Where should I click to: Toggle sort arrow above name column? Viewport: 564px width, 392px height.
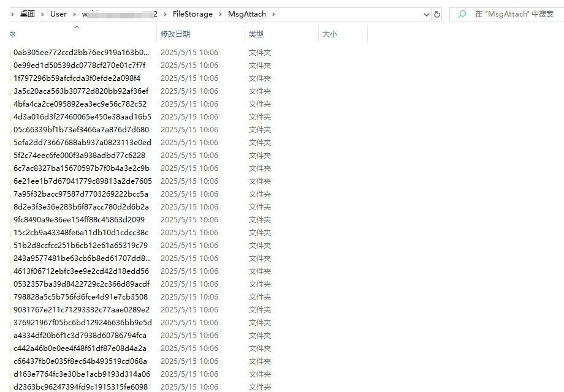[77, 28]
